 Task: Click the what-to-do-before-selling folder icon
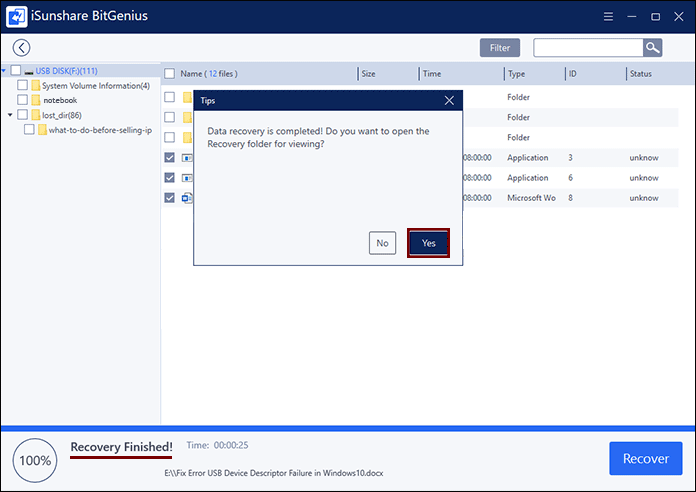pyautogui.click(x=43, y=130)
